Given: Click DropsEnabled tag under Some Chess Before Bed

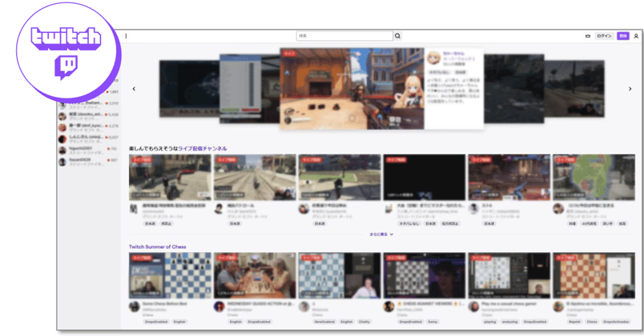Looking at the screenshot, I should point(156,322).
